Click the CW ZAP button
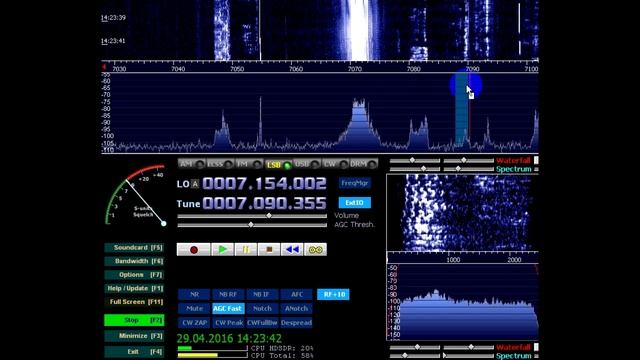Image resolution: width=640 pixels, height=360 pixels. pyautogui.click(x=194, y=322)
